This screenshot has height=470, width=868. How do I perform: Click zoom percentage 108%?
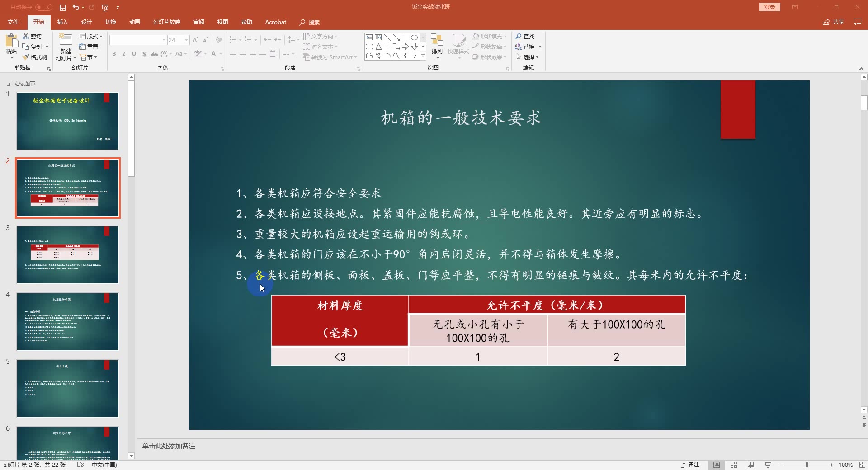coord(845,465)
